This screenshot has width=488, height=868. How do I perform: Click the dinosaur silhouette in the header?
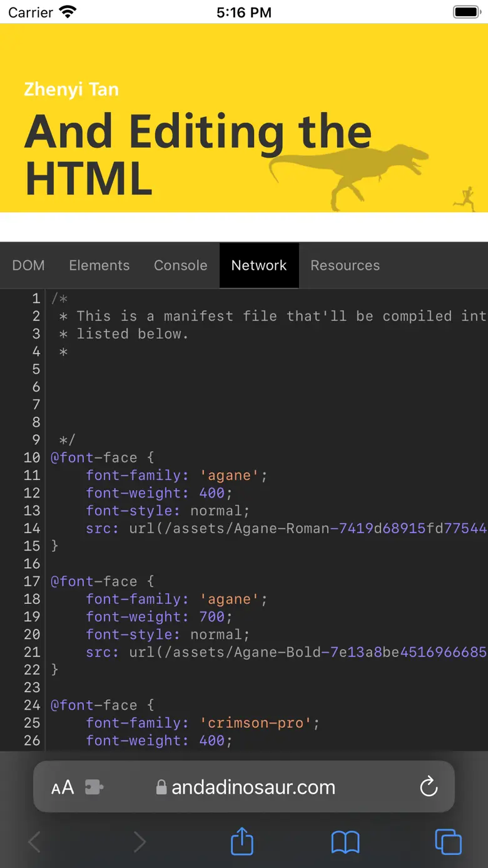(x=350, y=172)
